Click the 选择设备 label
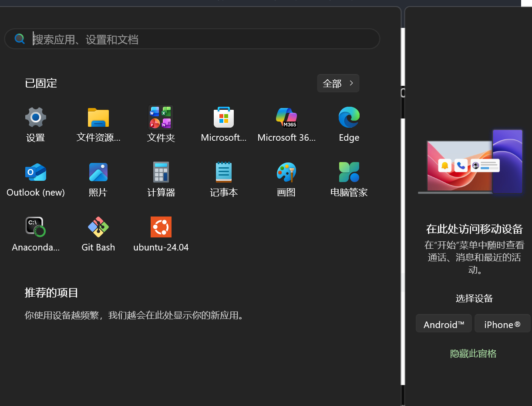Image resolution: width=532 pixels, height=406 pixels. click(x=474, y=298)
